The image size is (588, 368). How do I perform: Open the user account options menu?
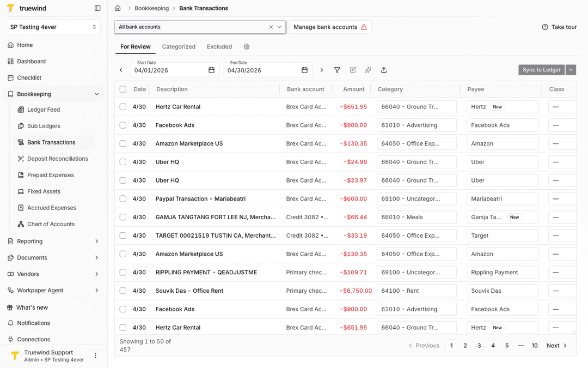[95, 355]
